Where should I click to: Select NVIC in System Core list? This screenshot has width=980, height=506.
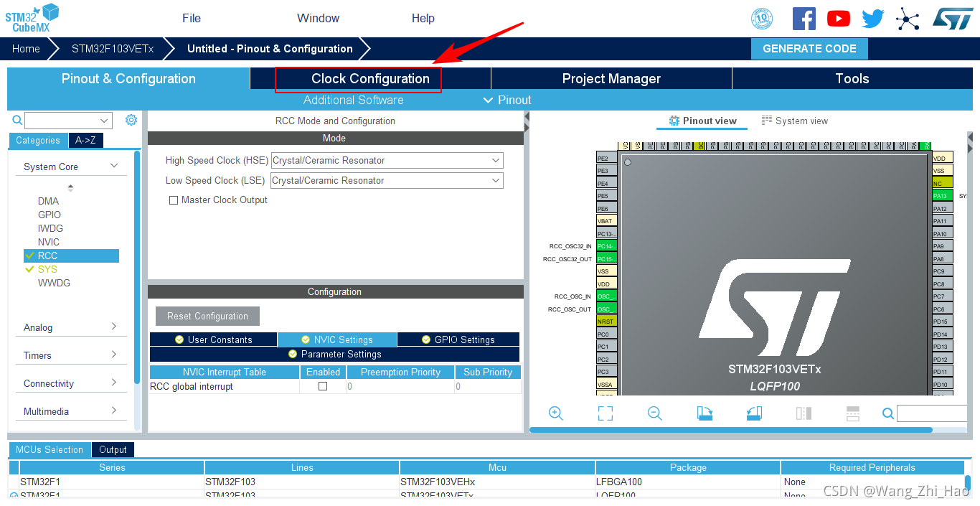pyautogui.click(x=49, y=242)
